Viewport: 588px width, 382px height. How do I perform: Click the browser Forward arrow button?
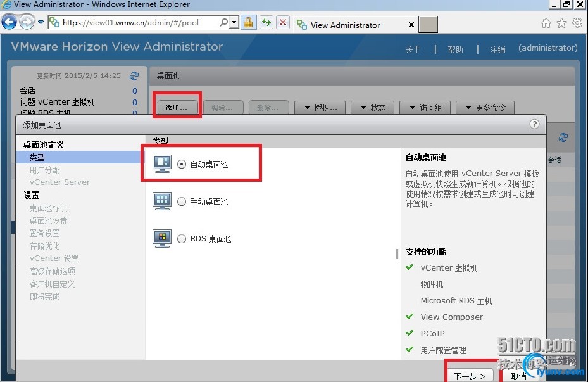tap(27, 22)
